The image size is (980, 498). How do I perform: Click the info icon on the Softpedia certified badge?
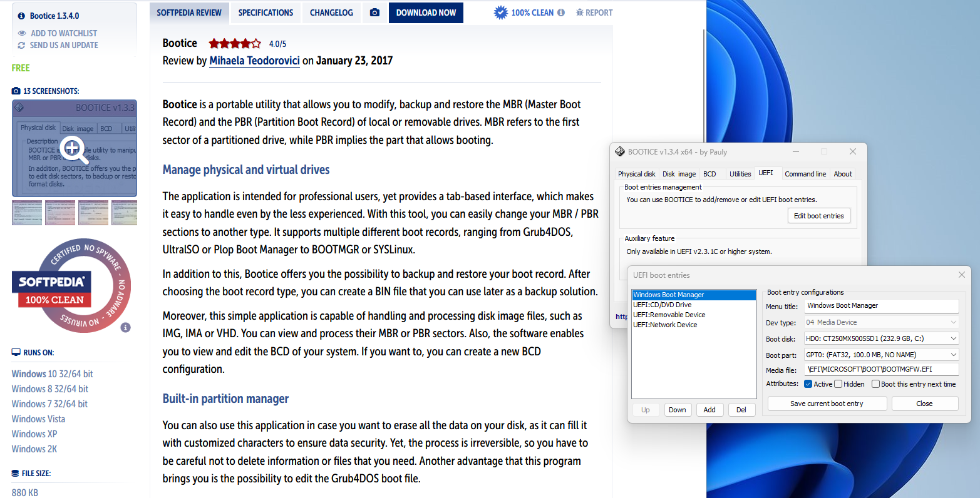pyautogui.click(x=125, y=327)
